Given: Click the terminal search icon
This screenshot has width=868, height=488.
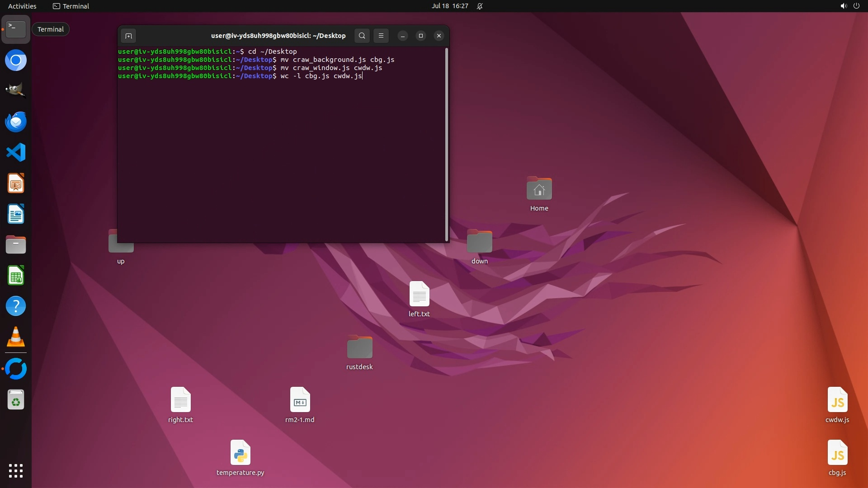Looking at the screenshot, I should 362,36.
